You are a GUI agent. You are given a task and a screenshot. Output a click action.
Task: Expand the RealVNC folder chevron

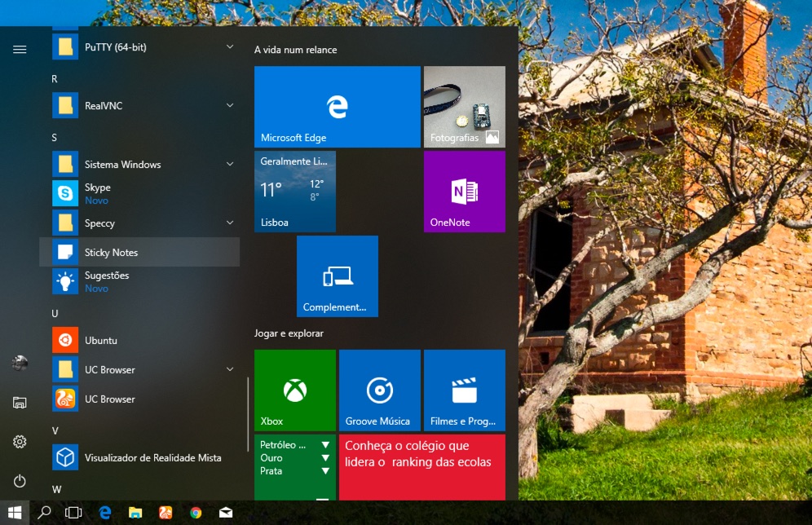click(x=230, y=105)
